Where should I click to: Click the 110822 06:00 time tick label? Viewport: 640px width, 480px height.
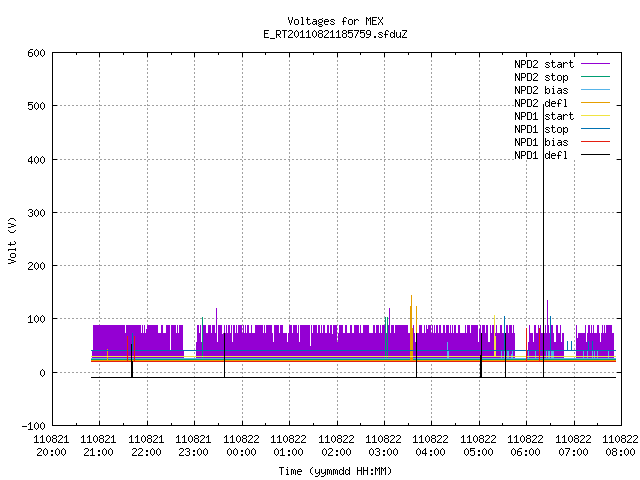tap(526, 446)
